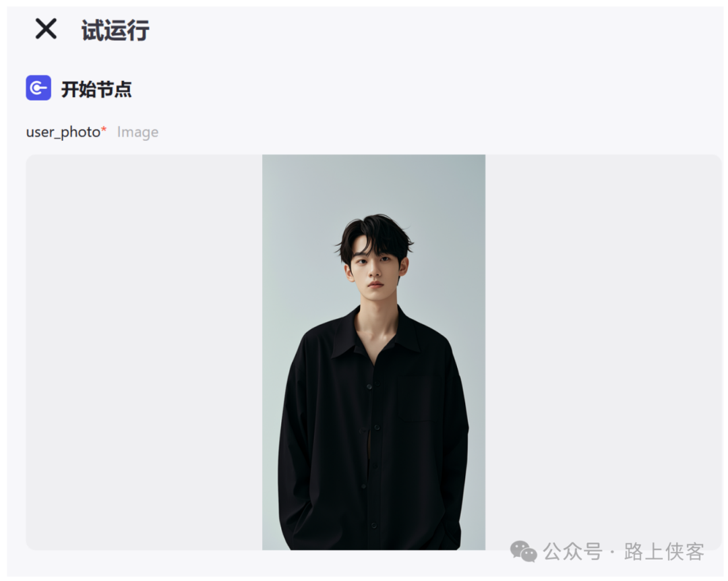Click the WeChat logo in the watermark
This screenshot has width=728, height=581.
[523, 551]
